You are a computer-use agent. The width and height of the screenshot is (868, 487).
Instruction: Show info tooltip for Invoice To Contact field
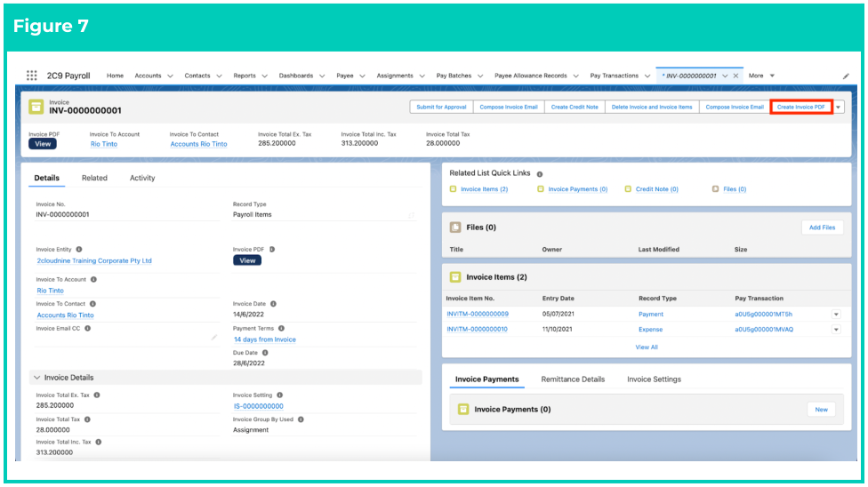93,304
